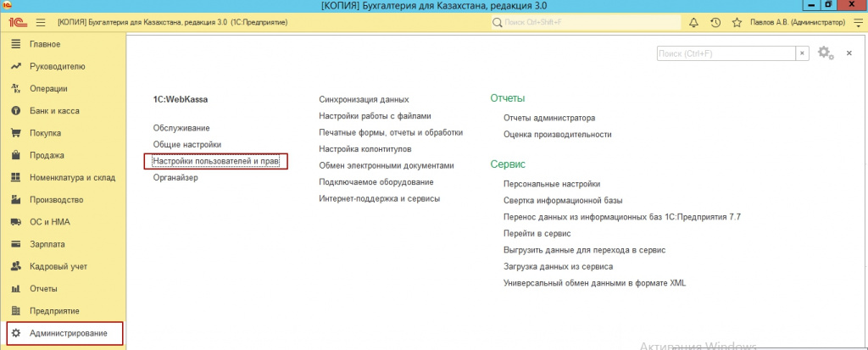This screenshot has width=868, height=350.
Task: Open the 1C main menu hamburger icon
Action: point(41,23)
